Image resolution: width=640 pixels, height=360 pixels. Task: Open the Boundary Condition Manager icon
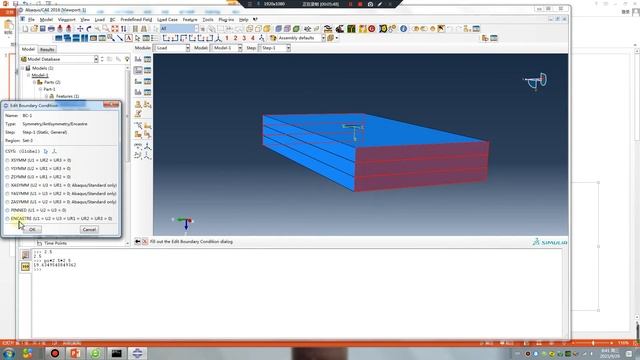click(147, 71)
